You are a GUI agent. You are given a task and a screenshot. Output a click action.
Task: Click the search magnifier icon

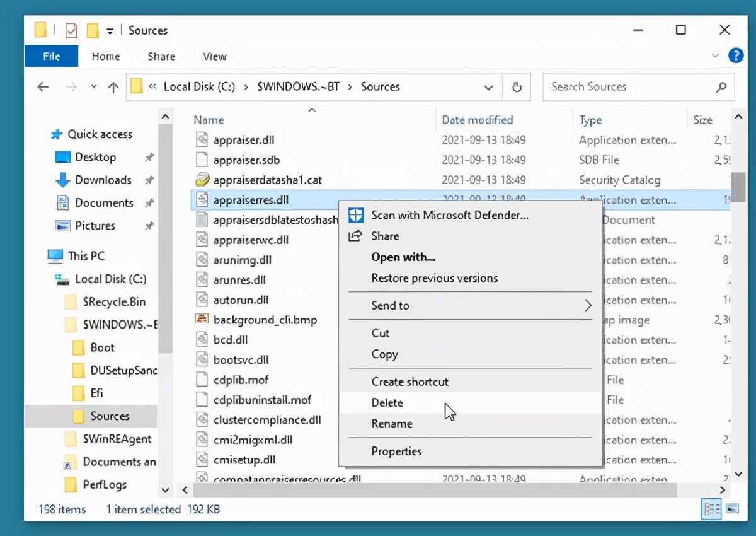721,87
